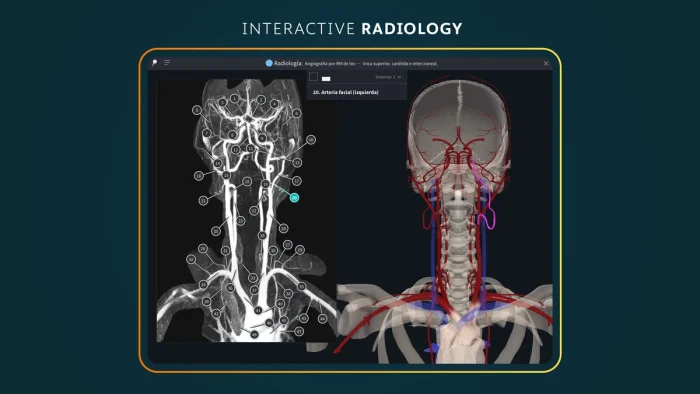Viewport: 700px width, 394px height.
Task: Select marker 18 on the angiogram
Action: coord(247,181)
